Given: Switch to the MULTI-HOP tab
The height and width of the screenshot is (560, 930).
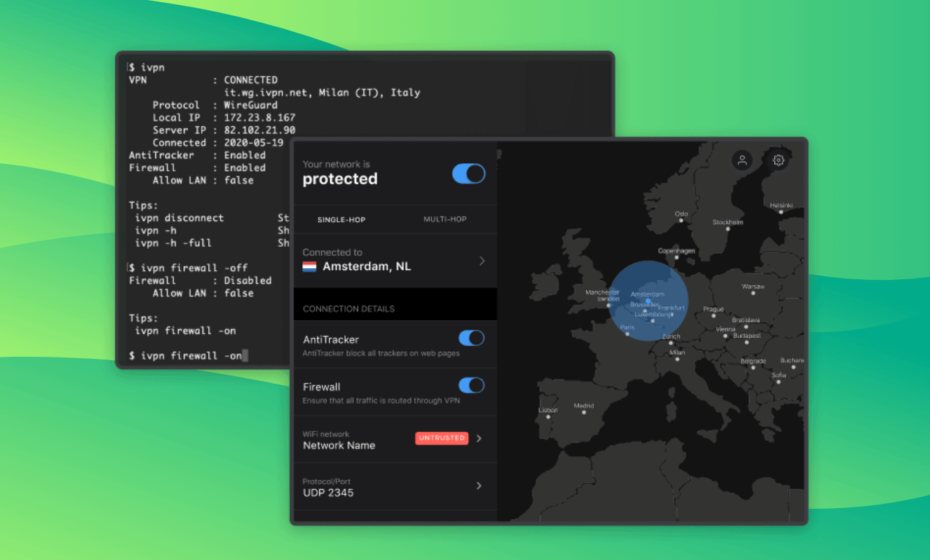Looking at the screenshot, I should point(445,219).
